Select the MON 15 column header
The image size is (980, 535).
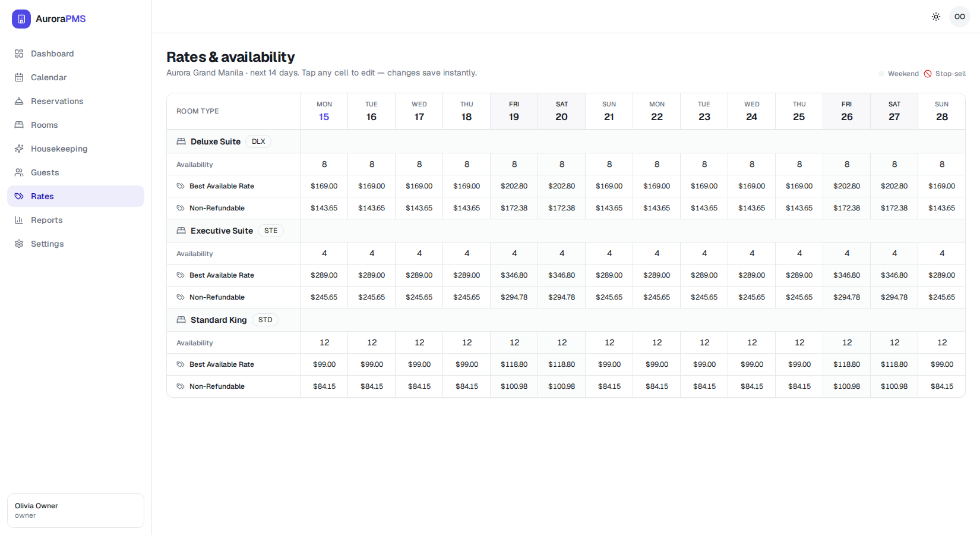[x=324, y=111]
